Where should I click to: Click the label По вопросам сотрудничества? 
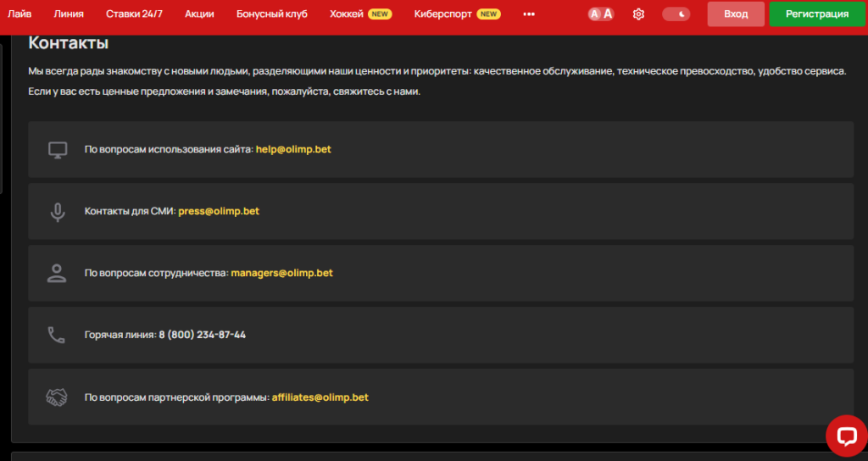click(x=157, y=273)
